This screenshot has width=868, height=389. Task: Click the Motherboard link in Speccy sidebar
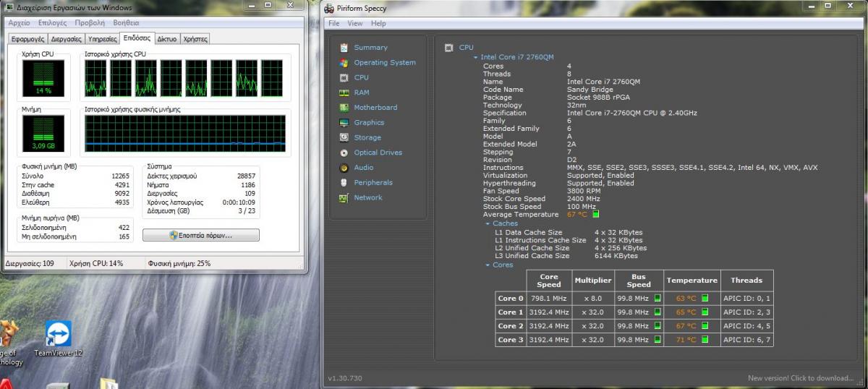[375, 108]
